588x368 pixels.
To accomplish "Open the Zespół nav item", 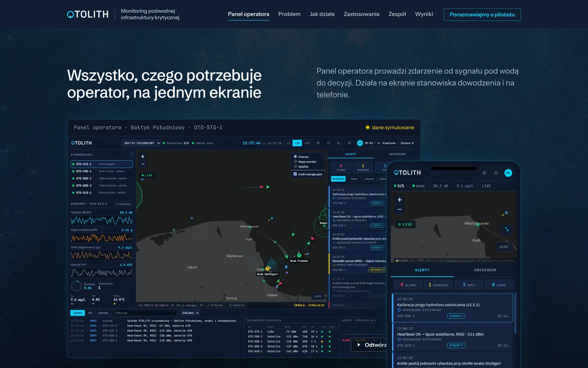I will pyautogui.click(x=397, y=14).
